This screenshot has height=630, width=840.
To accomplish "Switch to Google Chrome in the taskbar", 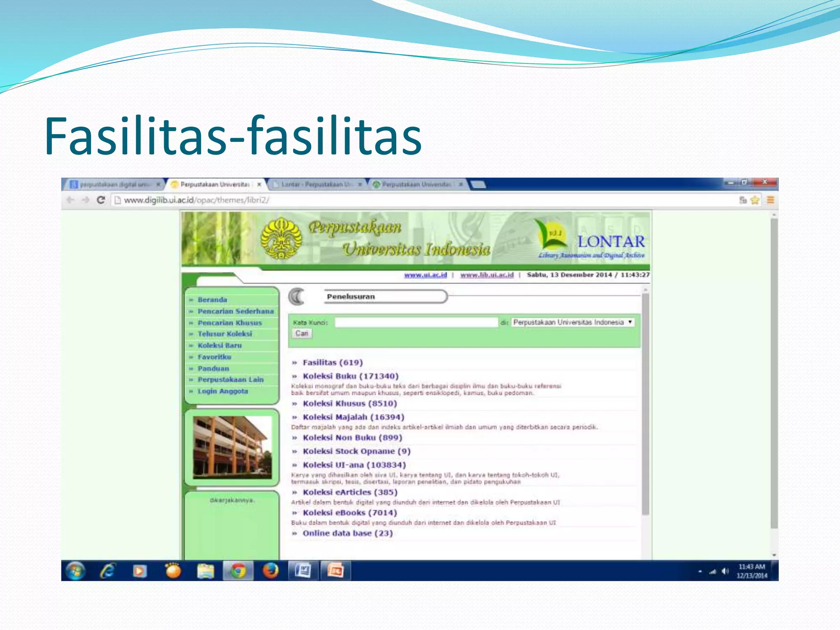I will (238, 571).
